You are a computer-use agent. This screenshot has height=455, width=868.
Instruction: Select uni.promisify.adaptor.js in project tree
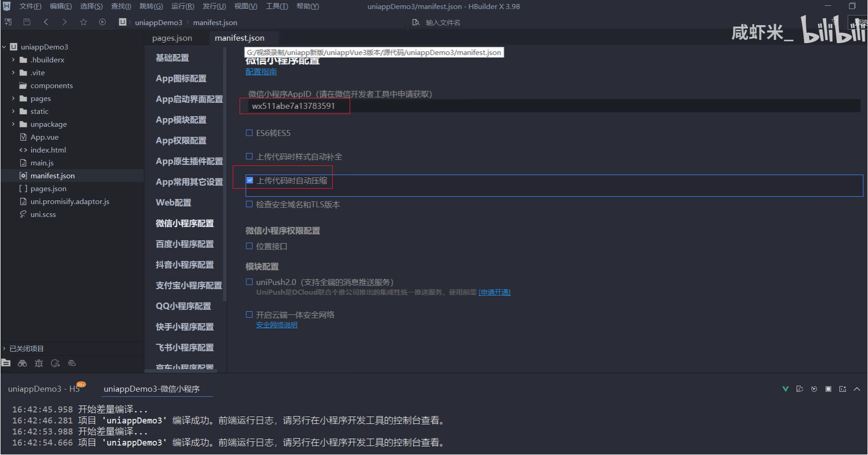(70, 201)
